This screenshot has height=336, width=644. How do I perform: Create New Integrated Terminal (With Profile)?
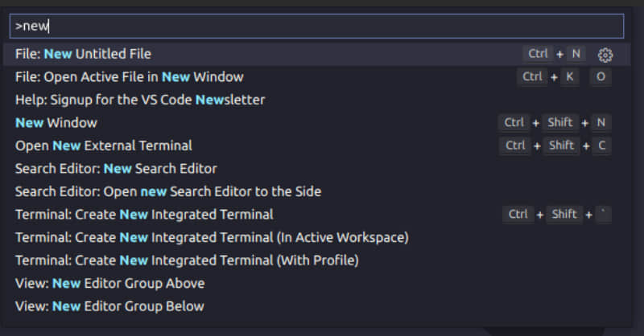(x=187, y=260)
